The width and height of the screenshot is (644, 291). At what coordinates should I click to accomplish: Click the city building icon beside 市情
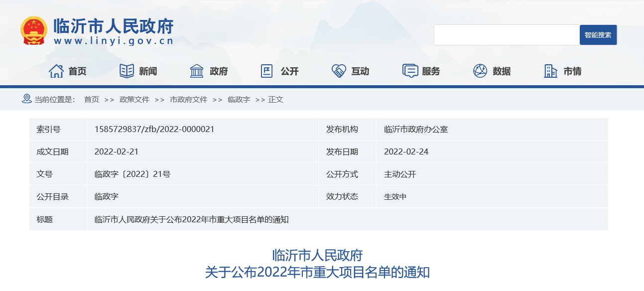[x=550, y=71]
